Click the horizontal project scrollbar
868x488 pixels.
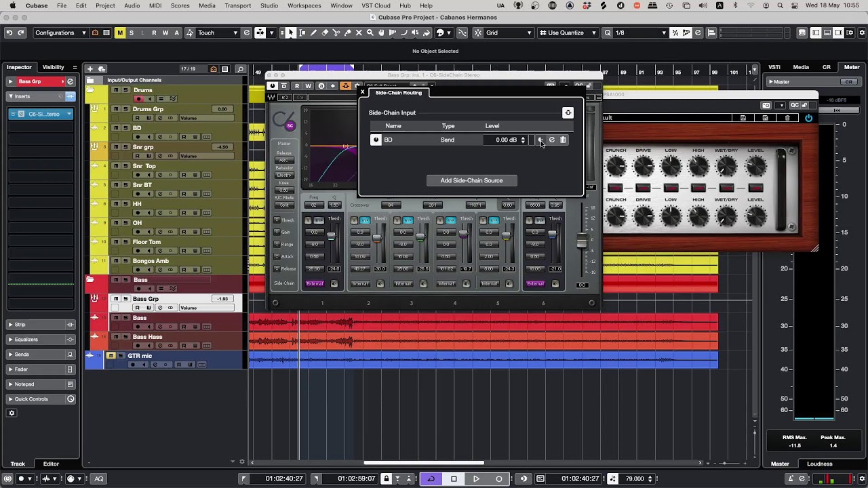[x=424, y=463]
